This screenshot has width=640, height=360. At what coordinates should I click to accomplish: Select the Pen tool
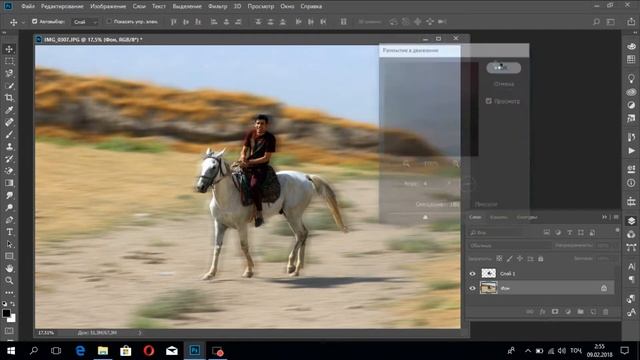[9, 220]
